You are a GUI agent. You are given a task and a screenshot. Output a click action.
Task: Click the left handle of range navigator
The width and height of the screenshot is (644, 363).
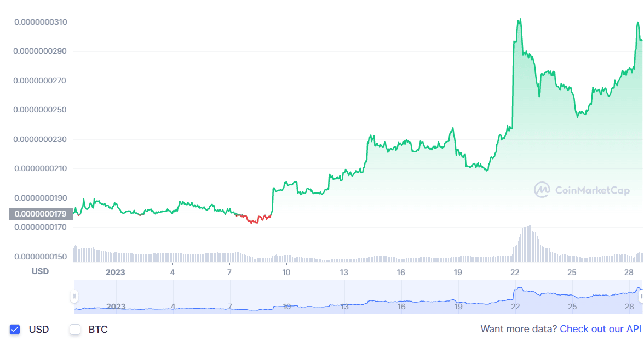74,297
